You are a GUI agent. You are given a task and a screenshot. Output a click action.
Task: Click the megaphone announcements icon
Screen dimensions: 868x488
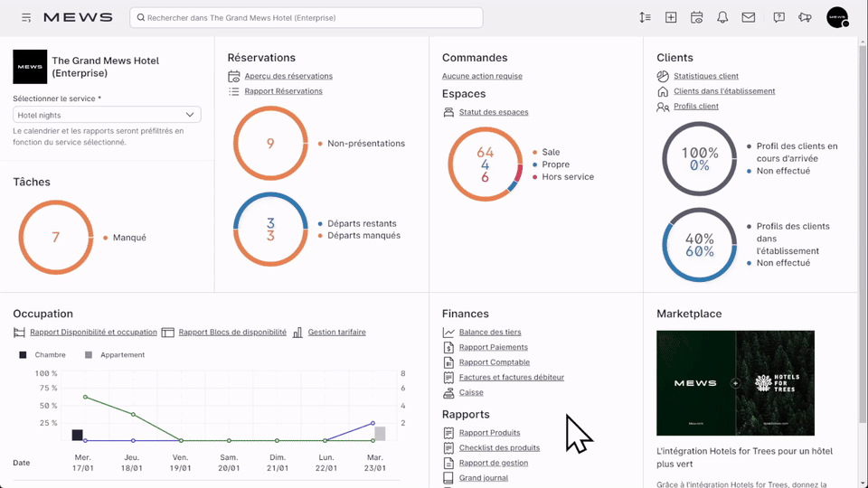[x=805, y=18]
